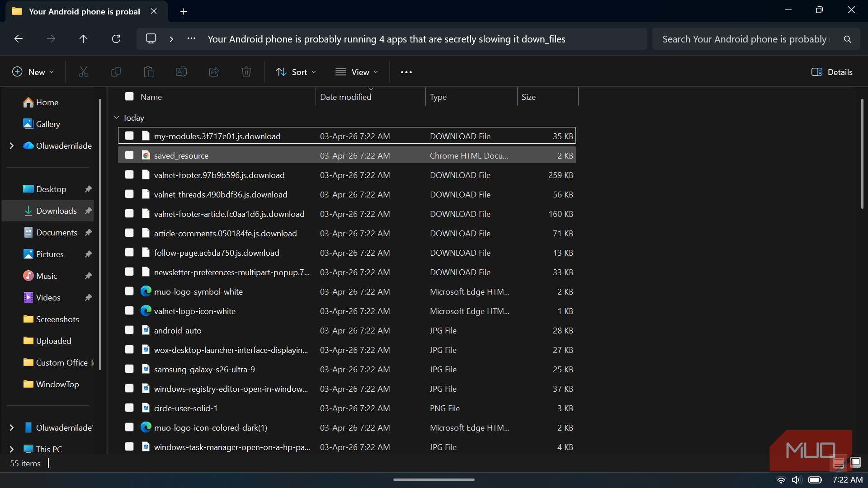Check the box for circle-user-solid-1

129,408
